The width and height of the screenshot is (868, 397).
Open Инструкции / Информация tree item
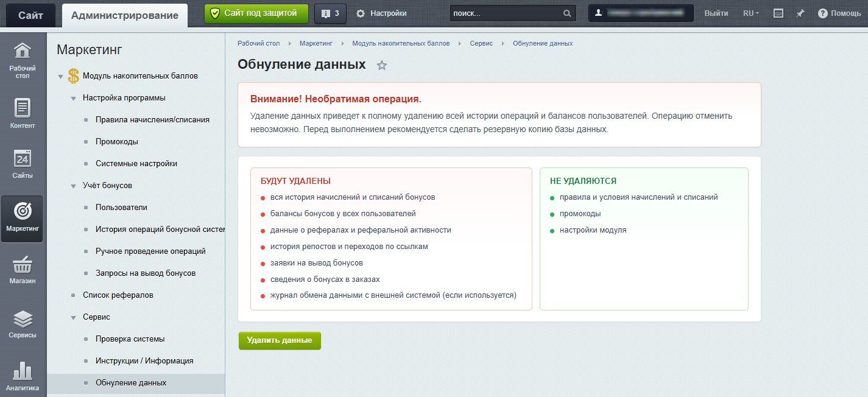point(144,361)
